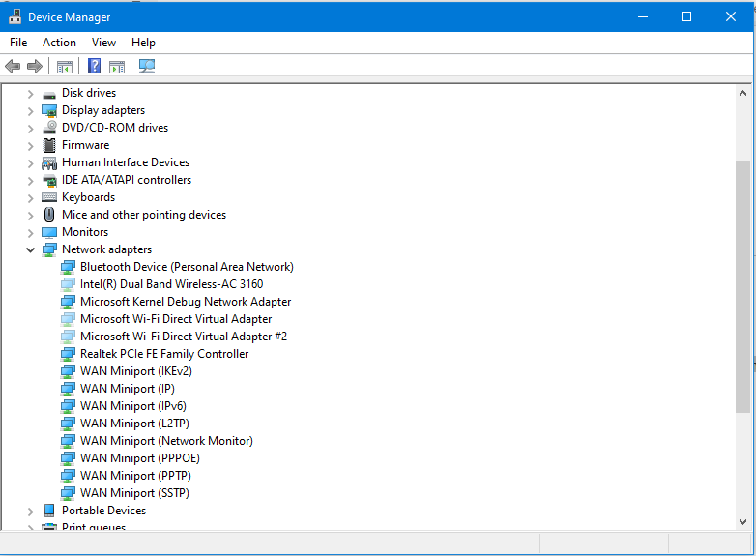This screenshot has width=756, height=556.
Task: Expand the Firmware node
Action: (30, 146)
